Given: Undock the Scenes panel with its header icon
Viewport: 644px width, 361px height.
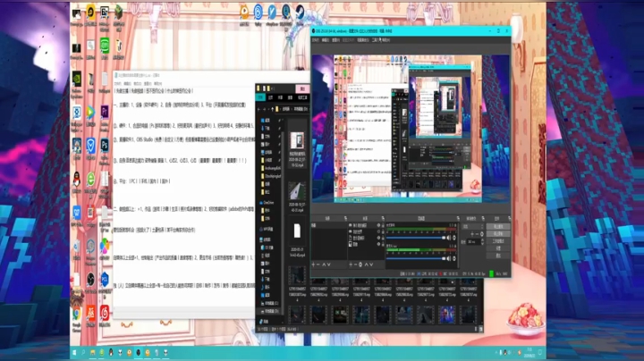Looking at the screenshot, I should pyautogui.click(x=345, y=218).
